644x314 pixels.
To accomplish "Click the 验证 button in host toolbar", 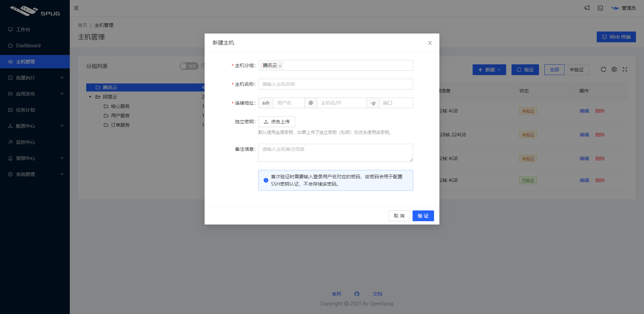I will tap(525, 70).
